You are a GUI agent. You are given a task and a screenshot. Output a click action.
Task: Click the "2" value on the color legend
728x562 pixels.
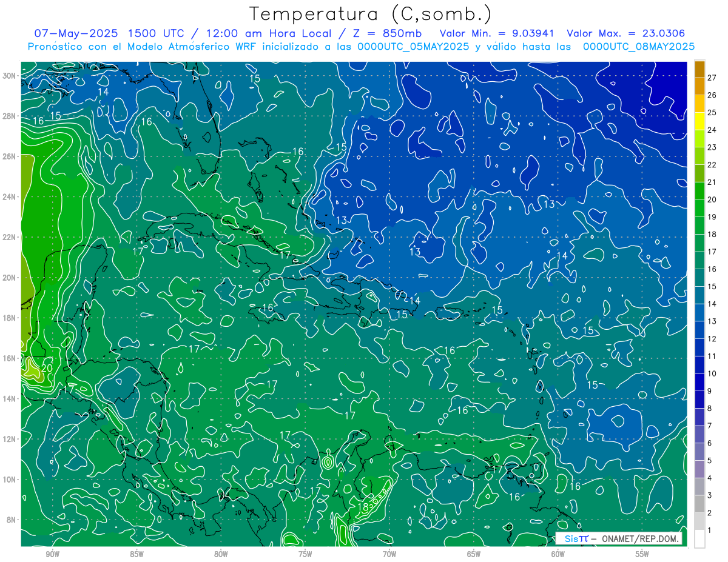click(x=710, y=513)
